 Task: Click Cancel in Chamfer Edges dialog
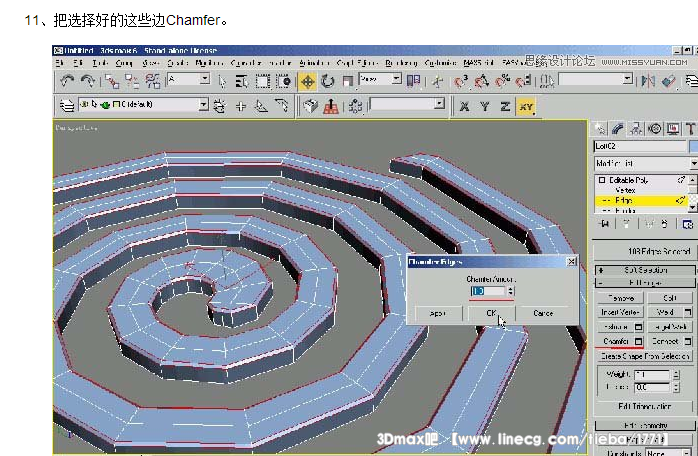point(543,313)
